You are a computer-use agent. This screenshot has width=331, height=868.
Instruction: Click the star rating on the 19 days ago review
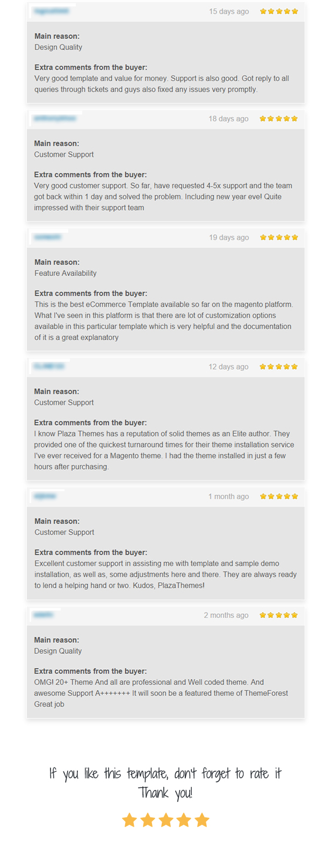tap(279, 238)
